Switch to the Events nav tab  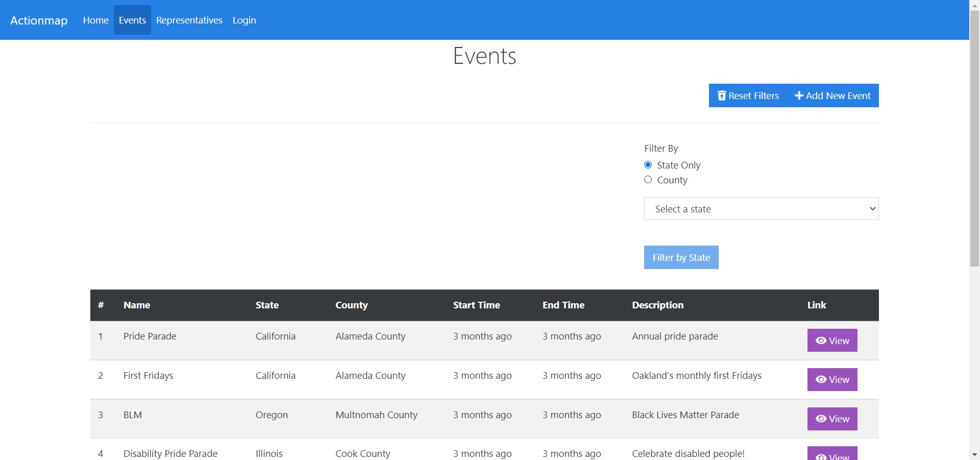132,20
